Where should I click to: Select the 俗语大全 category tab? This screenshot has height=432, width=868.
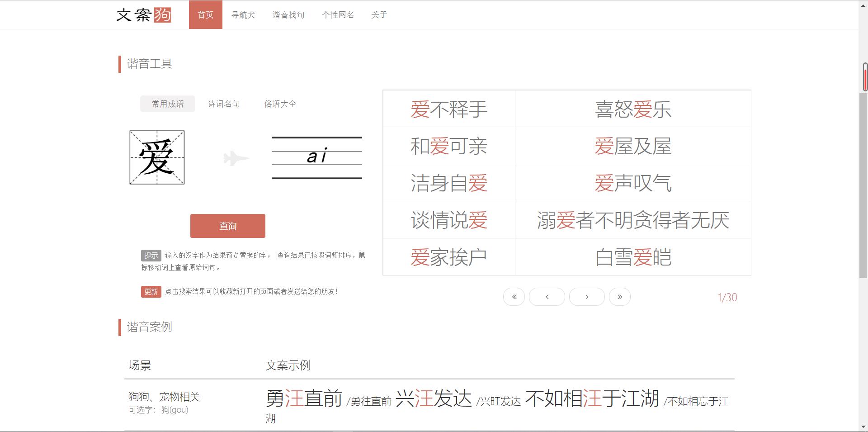[280, 104]
